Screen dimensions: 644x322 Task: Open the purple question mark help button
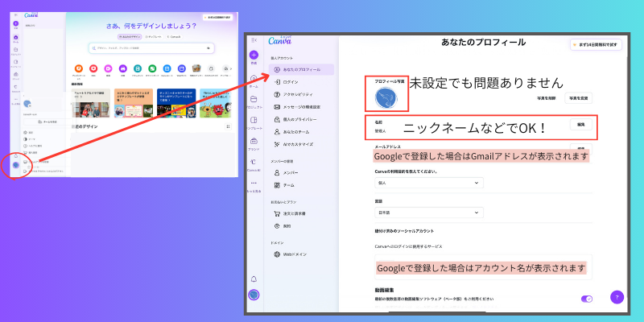click(617, 296)
